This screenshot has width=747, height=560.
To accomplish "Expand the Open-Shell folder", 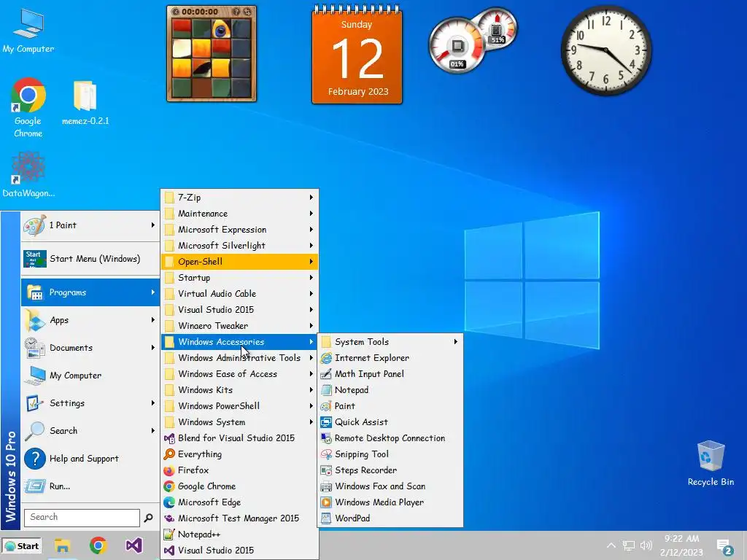I will click(239, 262).
